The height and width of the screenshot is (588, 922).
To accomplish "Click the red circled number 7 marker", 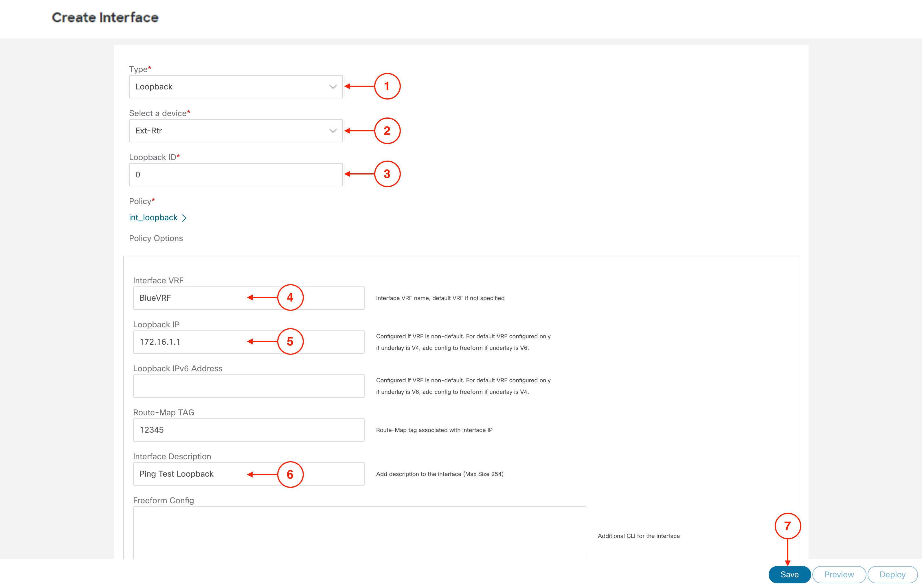I will click(x=788, y=526).
